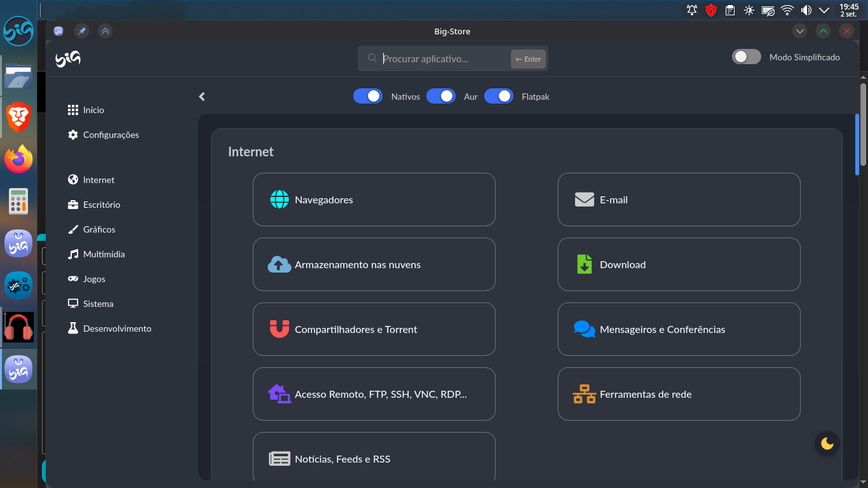Click the Internet section heading

click(251, 152)
